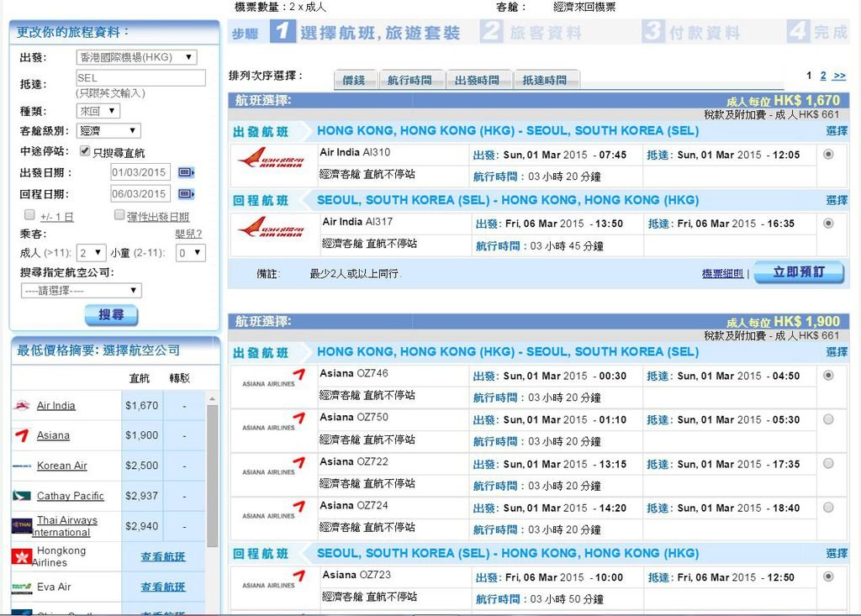Image resolution: width=861 pixels, height=616 pixels.
Task: Click the next pages >> link
Action: click(x=839, y=76)
